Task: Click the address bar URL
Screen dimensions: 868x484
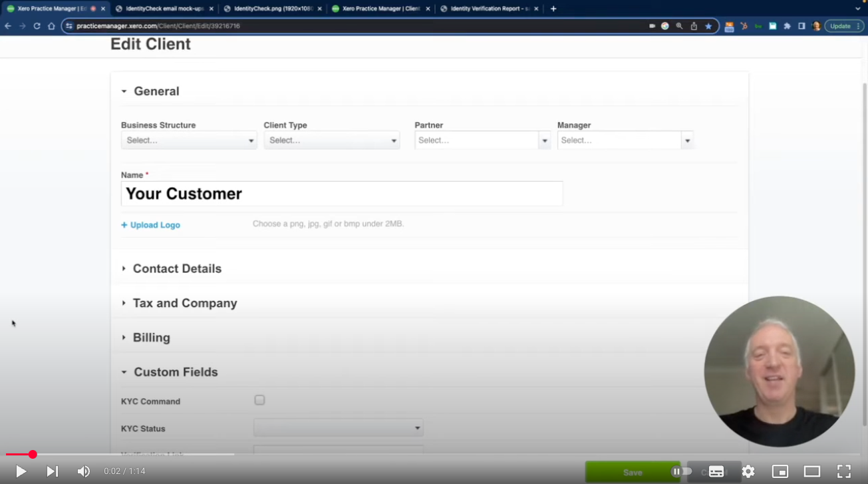Action: pyautogui.click(x=158, y=26)
